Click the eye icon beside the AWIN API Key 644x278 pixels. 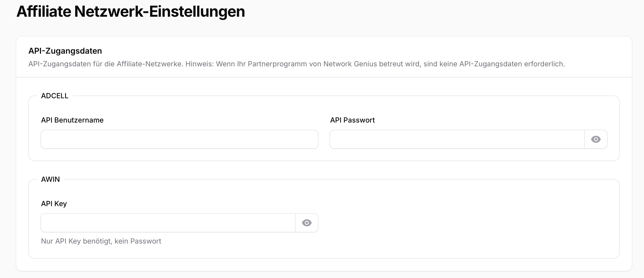click(307, 223)
